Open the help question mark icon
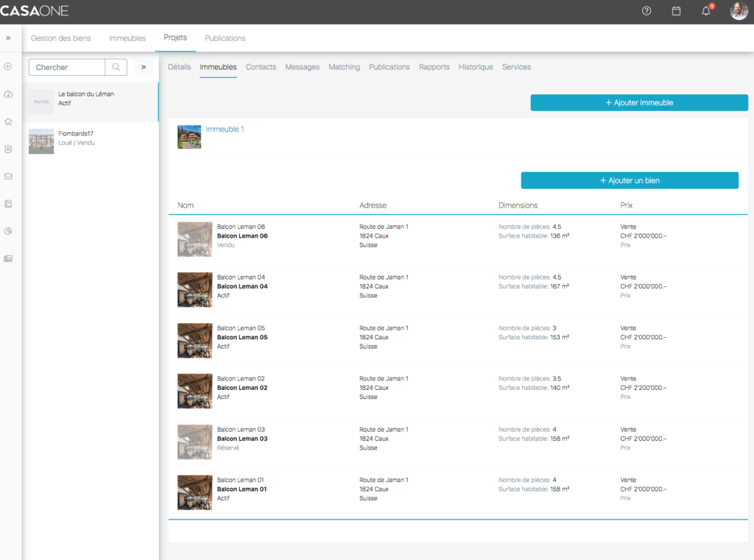The image size is (754, 560). pyautogui.click(x=646, y=11)
